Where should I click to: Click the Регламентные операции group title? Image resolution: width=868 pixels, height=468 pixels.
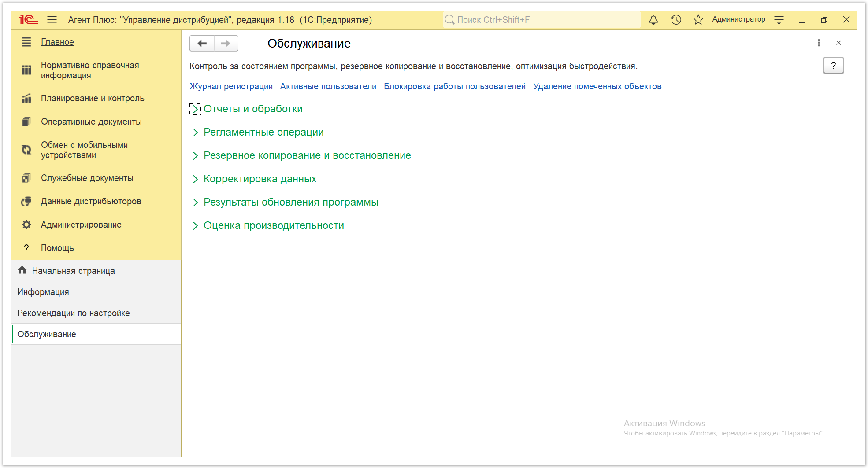click(x=263, y=132)
